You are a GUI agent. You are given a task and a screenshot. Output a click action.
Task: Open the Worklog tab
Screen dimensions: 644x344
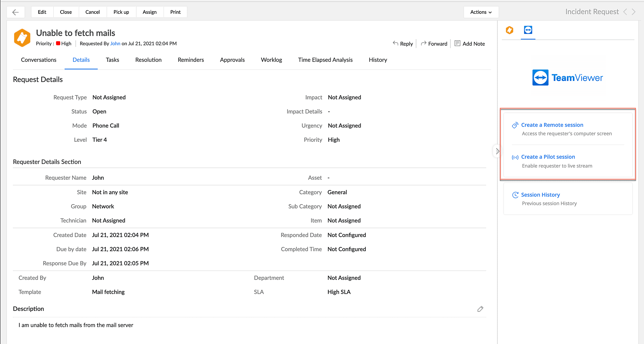[271, 60]
